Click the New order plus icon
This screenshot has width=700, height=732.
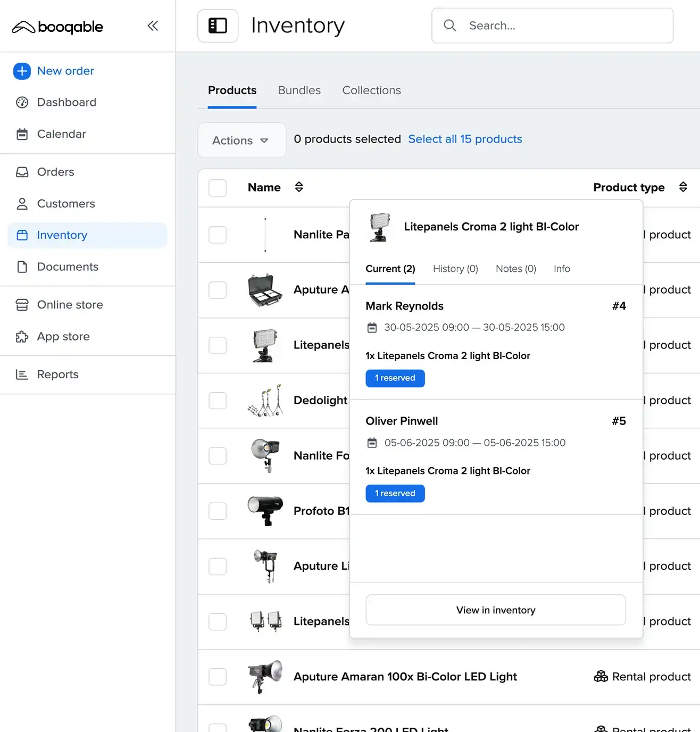click(x=22, y=71)
